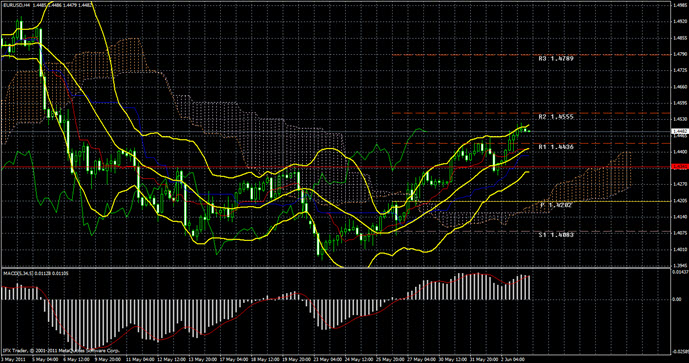The height and width of the screenshot is (363, 689).
Task: Click the 1.4725 price axis value
Action: tap(679, 70)
